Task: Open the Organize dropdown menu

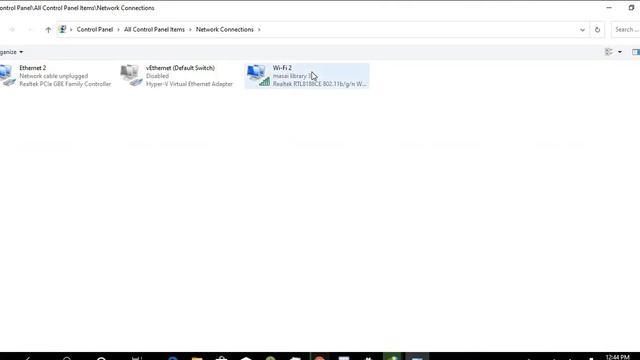Action: coord(11,52)
